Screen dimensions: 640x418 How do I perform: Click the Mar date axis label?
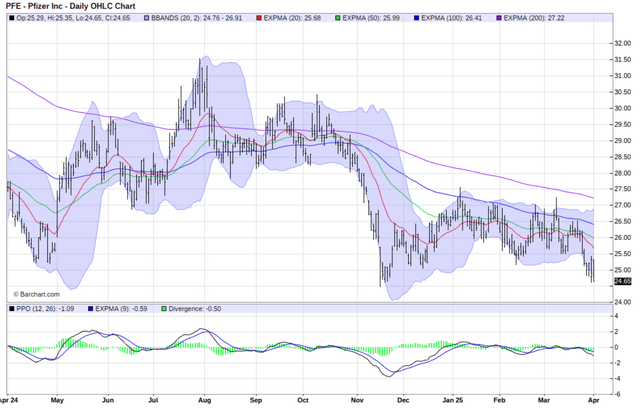[x=544, y=400]
